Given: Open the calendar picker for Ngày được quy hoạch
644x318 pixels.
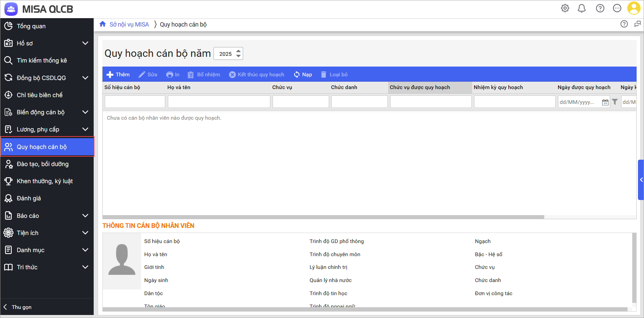Looking at the screenshot, I should coord(605,102).
